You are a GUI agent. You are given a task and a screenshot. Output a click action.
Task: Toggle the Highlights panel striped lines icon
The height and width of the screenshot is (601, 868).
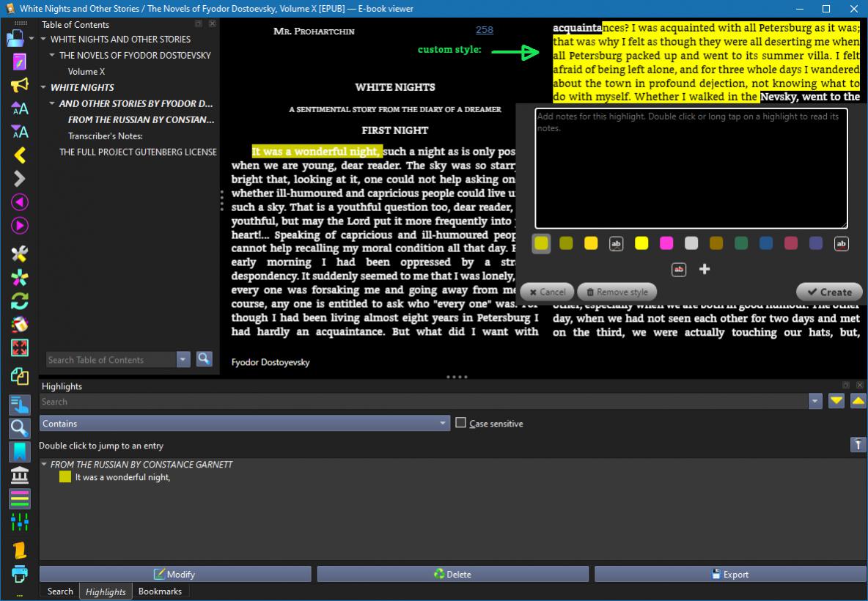tap(19, 498)
